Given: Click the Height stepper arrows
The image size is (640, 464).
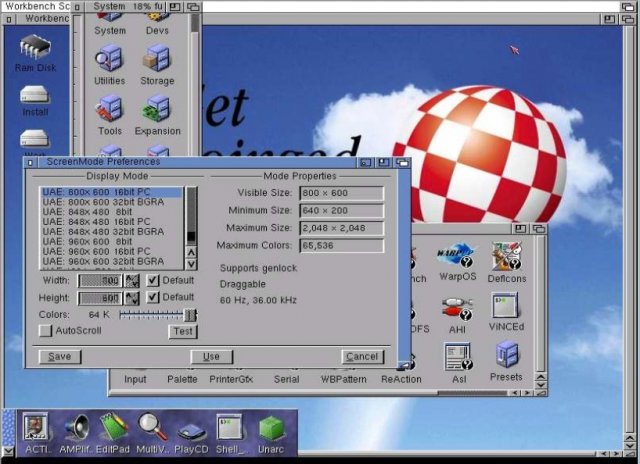Looking at the screenshot, I should coord(132,298).
